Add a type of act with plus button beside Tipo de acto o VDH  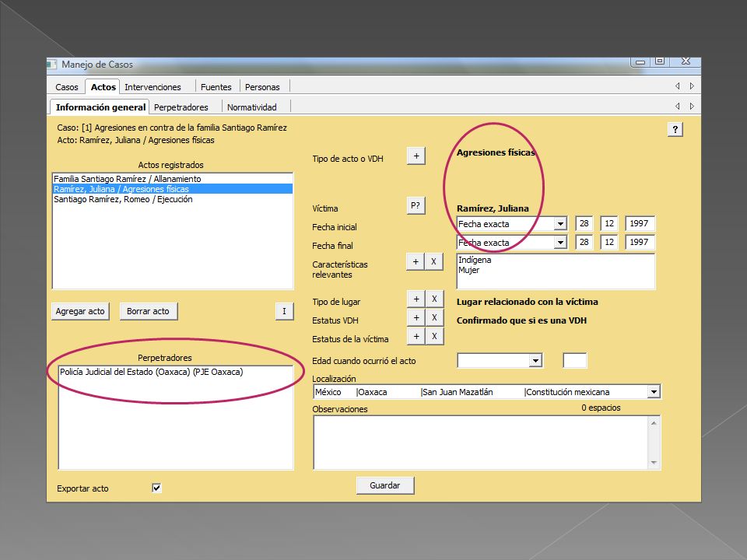pyautogui.click(x=416, y=156)
